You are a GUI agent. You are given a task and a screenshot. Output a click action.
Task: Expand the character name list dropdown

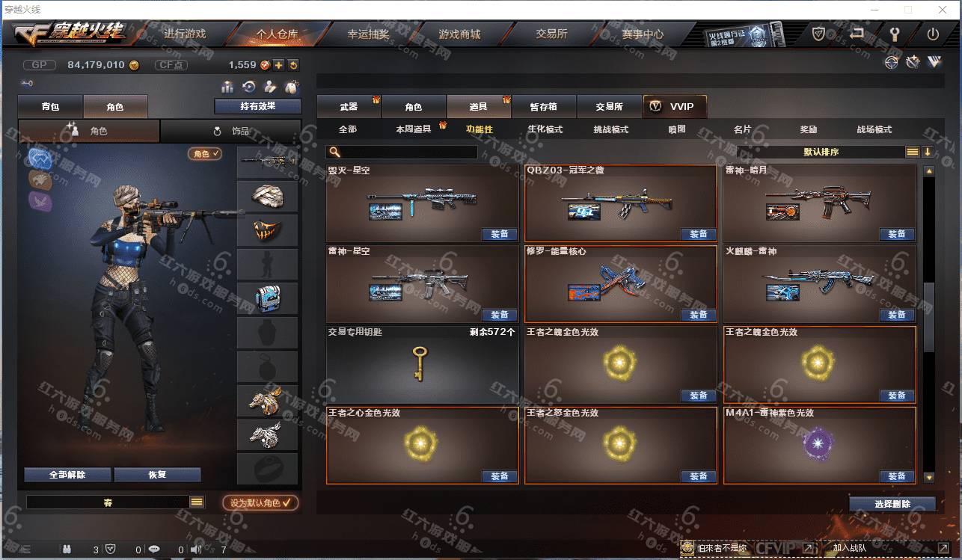197,502
